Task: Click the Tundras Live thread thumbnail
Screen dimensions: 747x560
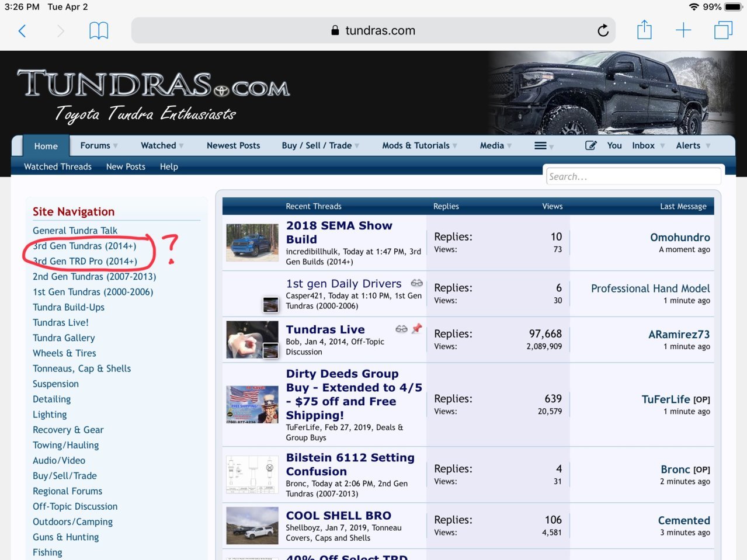Action: click(x=252, y=339)
